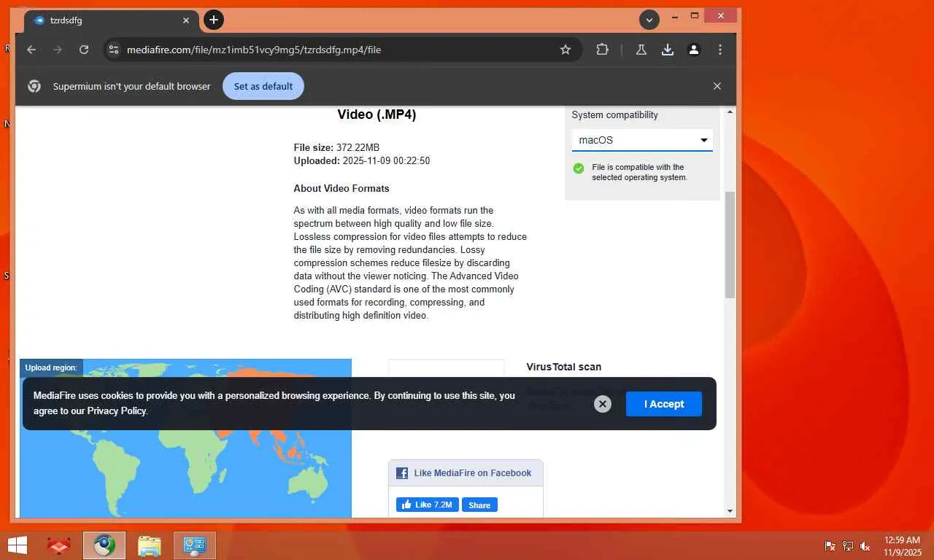Open the Windows Start menu
Viewport: 934px width, 560px height.
17,545
